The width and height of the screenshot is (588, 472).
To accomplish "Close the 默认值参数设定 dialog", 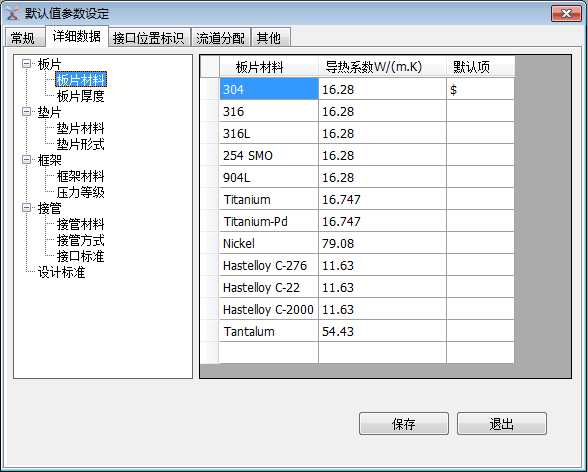I will [566, 14].
